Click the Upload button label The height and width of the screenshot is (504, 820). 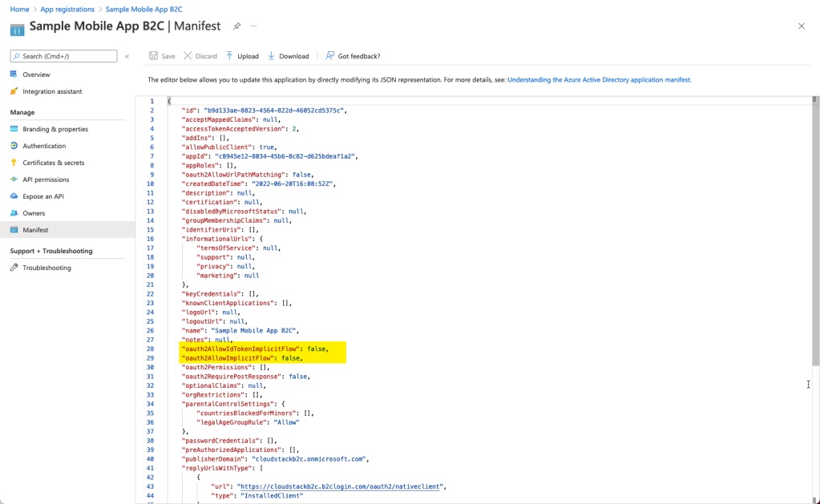click(248, 56)
